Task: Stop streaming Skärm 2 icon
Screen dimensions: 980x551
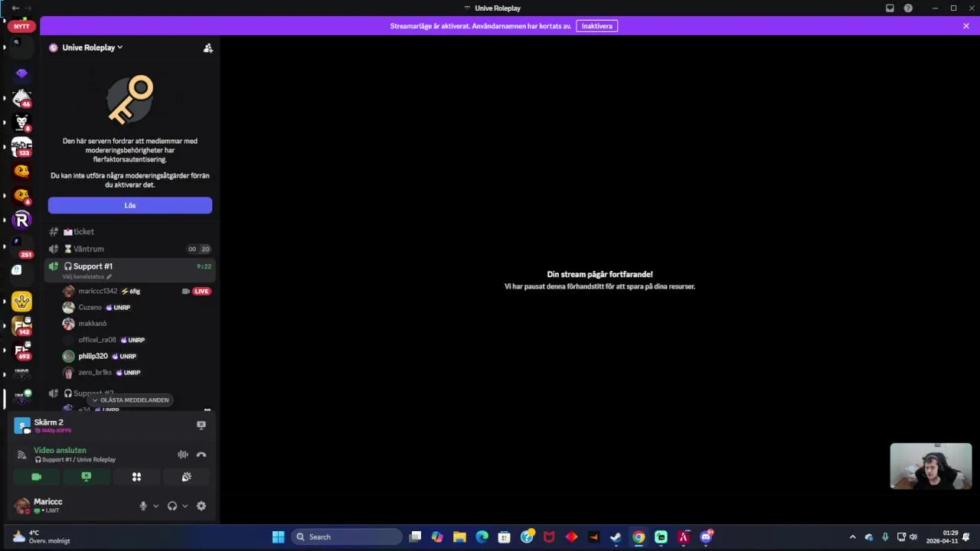Action: click(201, 425)
